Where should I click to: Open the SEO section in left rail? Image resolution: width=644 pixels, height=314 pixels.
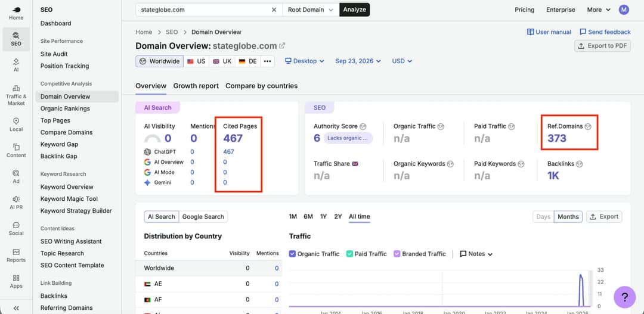[x=16, y=39]
